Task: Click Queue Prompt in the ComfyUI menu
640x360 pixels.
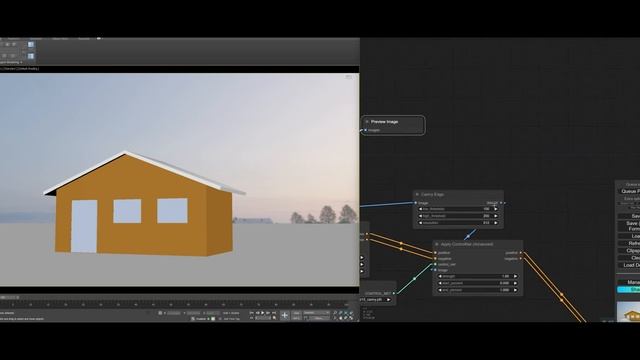Action: point(630,191)
